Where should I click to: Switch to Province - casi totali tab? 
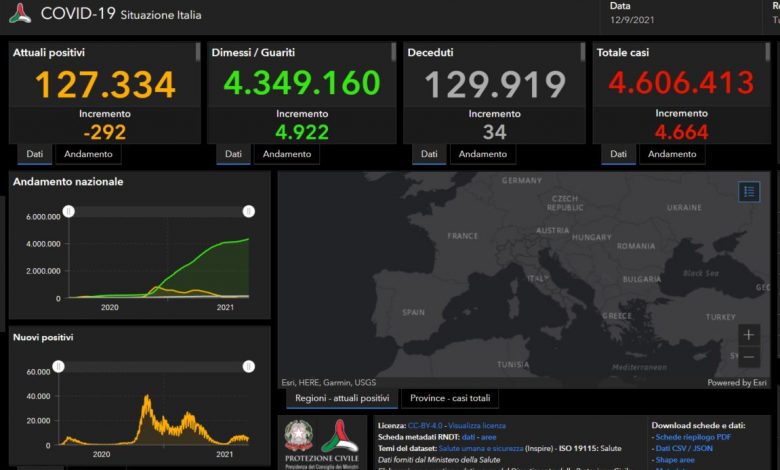point(451,398)
